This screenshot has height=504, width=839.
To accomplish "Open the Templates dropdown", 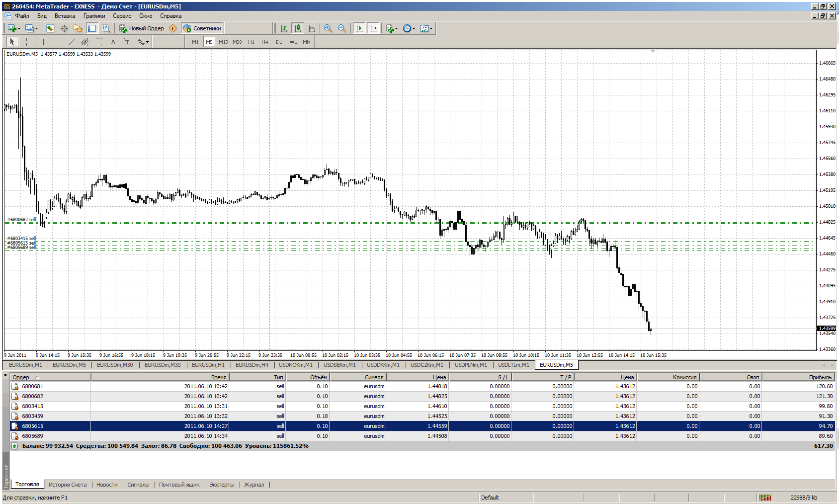I will [426, 28].
